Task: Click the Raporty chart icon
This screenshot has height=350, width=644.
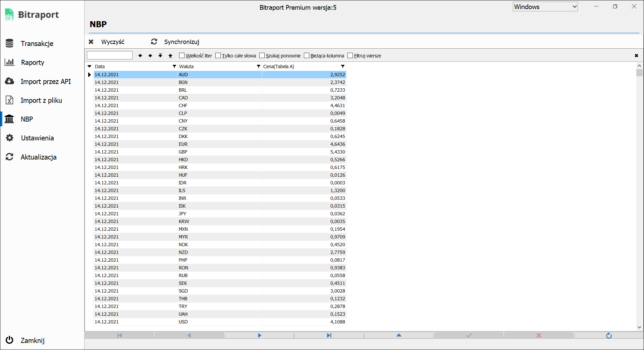Action: coord(9,62)
